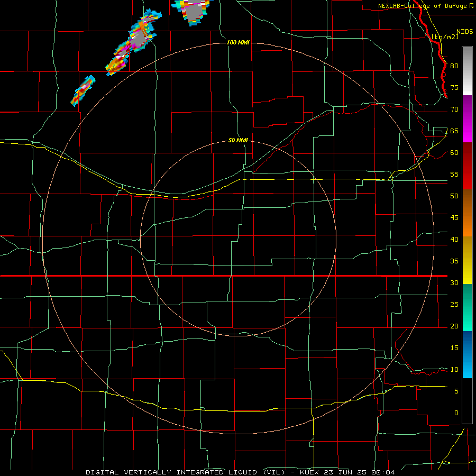Viewport: 476px width, 476px height.
Task: Select the 30 value on the scale
Action: 454,283
